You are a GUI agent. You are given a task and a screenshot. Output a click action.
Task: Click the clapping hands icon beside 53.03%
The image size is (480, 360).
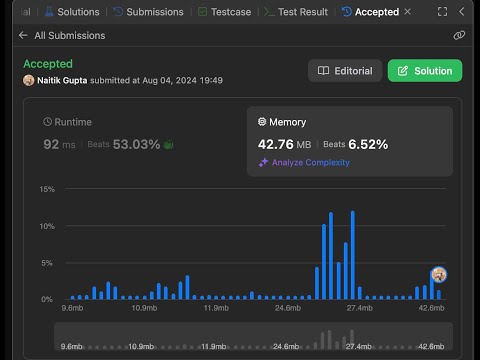(x=168, y=144)
